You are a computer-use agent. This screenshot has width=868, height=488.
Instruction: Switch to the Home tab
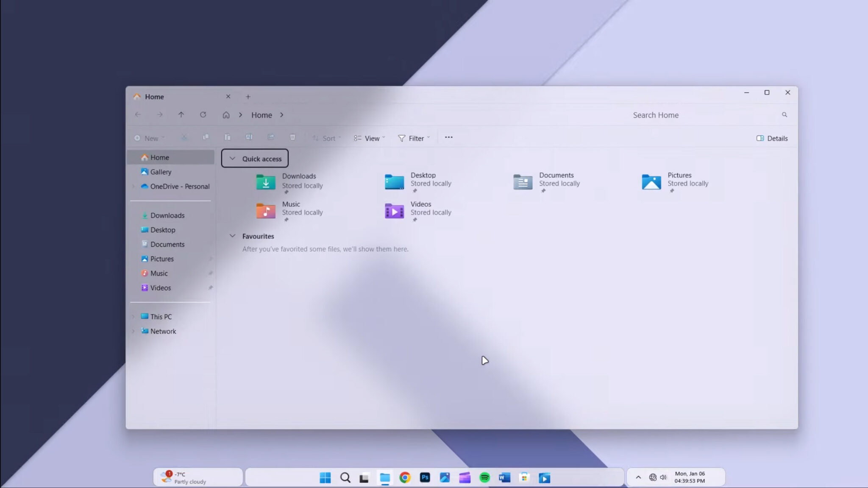click(x=154, y=96)
